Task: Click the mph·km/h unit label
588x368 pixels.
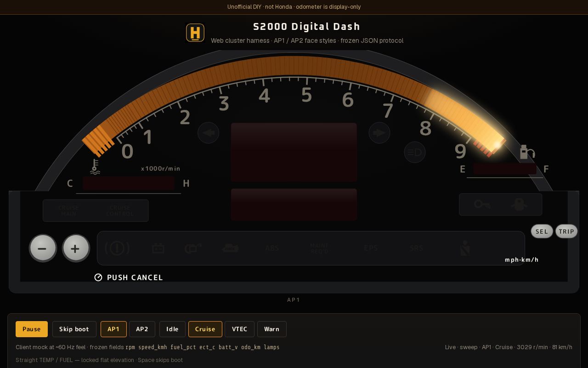Action: point(522,260)
